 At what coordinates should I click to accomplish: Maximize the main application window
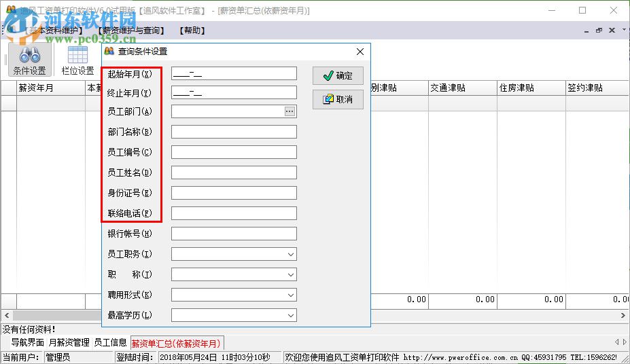582,10
